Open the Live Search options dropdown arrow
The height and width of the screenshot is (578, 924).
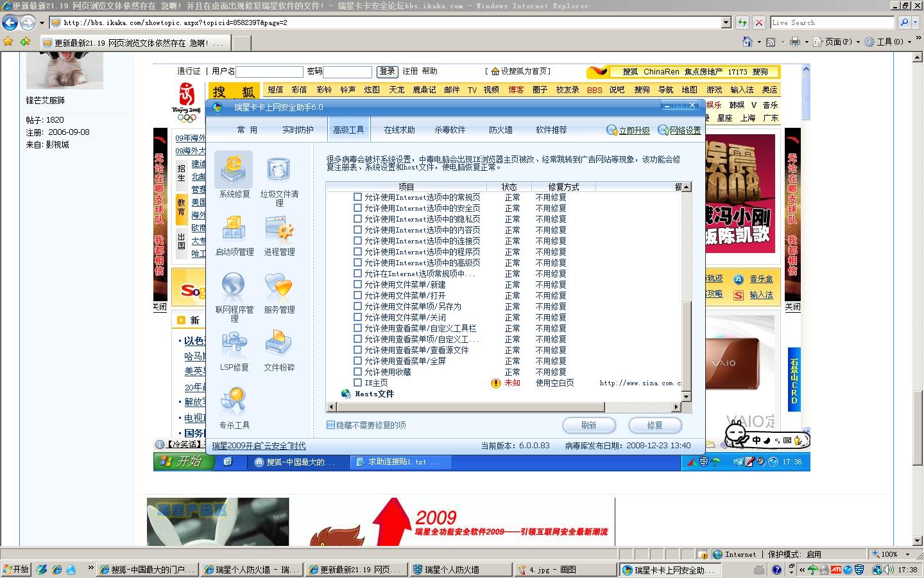(x=916, y=22)
